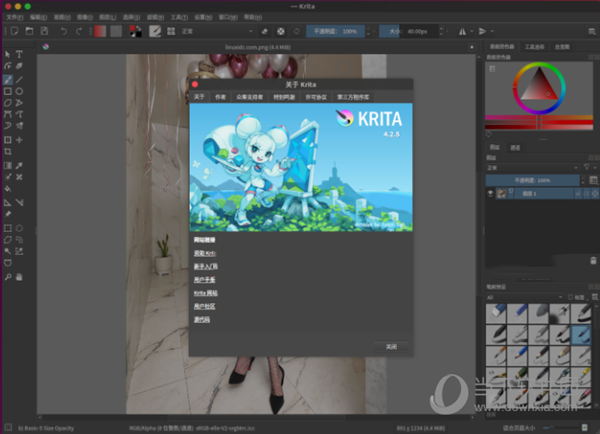Select the Freehand Brush tool
This screenshot has height=434, width=600.
8,80
